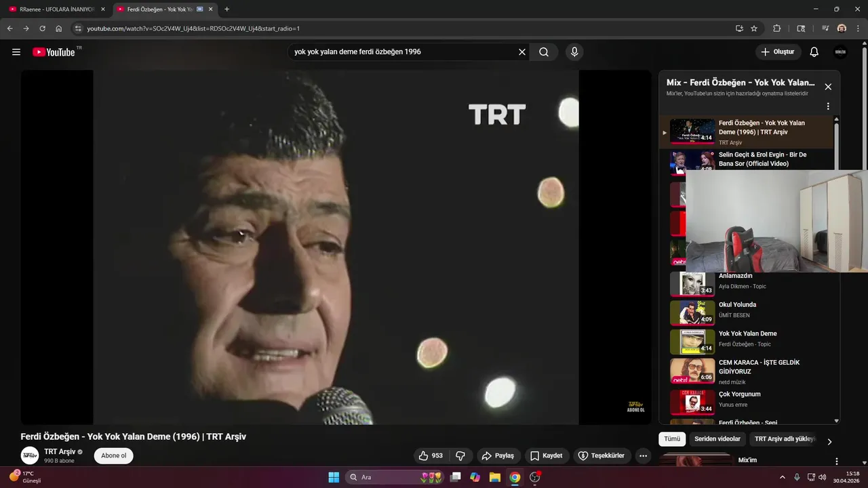The height and width of the screenshot is (488, 868).
Task: Click the Oluştur create button
Action: click(x=778, y=52)
